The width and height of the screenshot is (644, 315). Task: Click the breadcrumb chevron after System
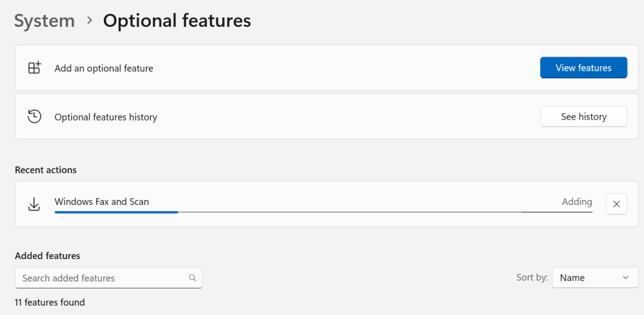click(89, 21)
